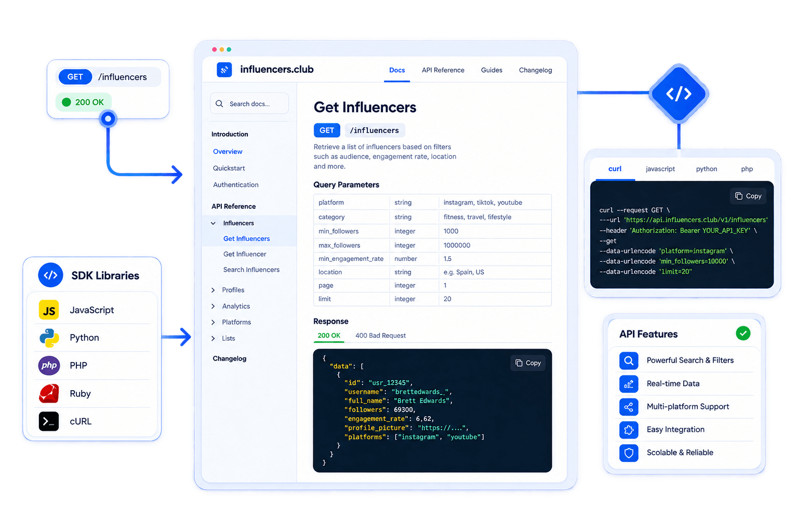Screen dimensions: 798x532
Task: Select the Ruby SDK library row
Action: pos(92,393)
